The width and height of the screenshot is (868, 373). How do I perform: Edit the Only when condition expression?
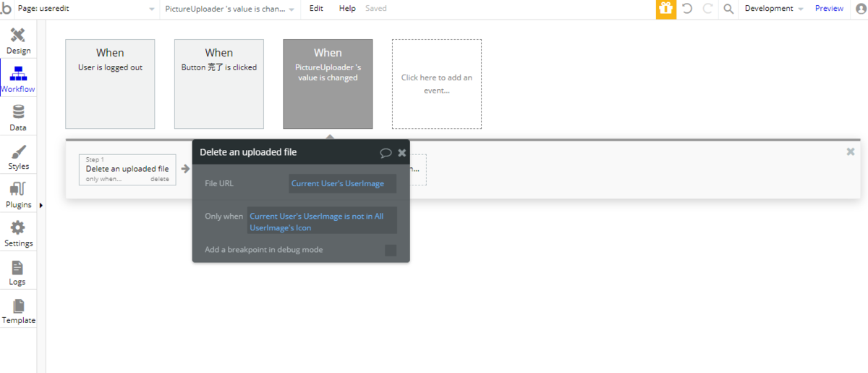[x=322, y=221]
